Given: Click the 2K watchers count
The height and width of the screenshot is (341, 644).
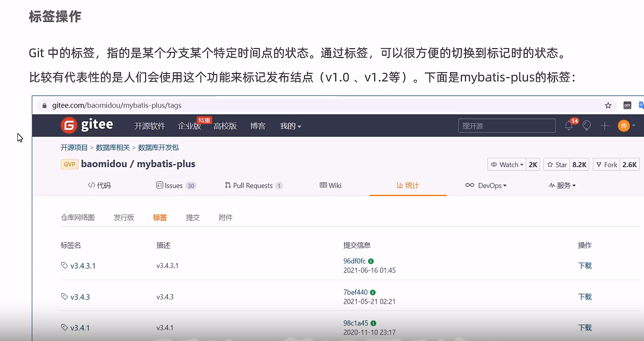Looking at the screenshot, I should point(533,165).
